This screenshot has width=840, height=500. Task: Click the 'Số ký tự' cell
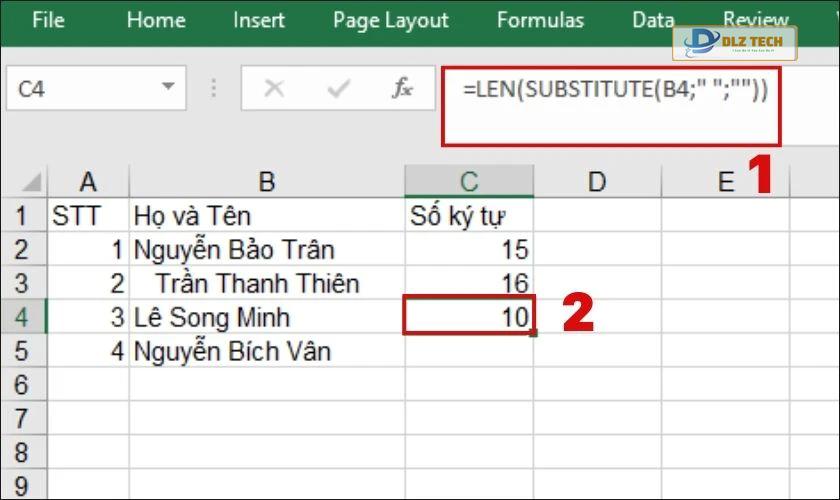pos(469,216)
